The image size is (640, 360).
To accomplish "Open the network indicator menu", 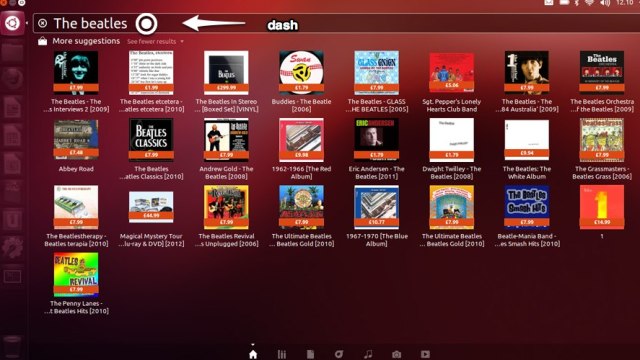I will click(589, 2).
